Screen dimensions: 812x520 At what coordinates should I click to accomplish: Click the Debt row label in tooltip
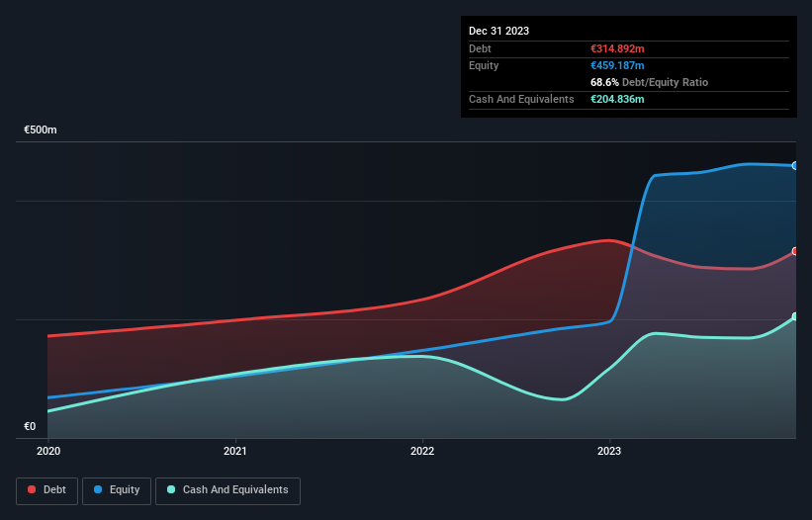tap(480, 48)
